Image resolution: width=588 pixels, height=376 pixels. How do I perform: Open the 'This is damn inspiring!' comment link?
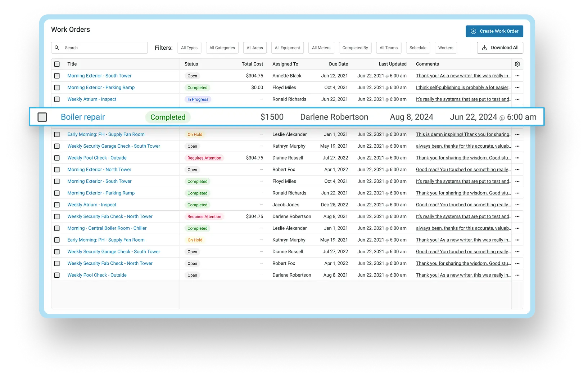(x=463, y=134)
